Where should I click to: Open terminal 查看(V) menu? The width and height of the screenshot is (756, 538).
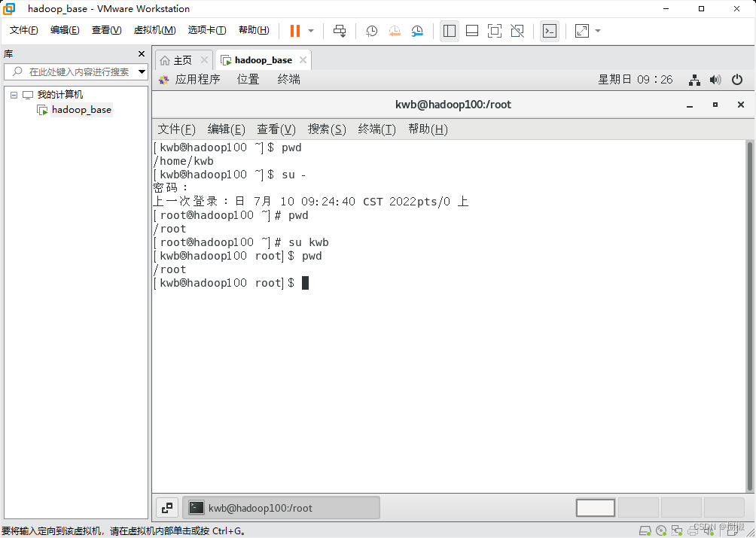[x=276, y=129]
